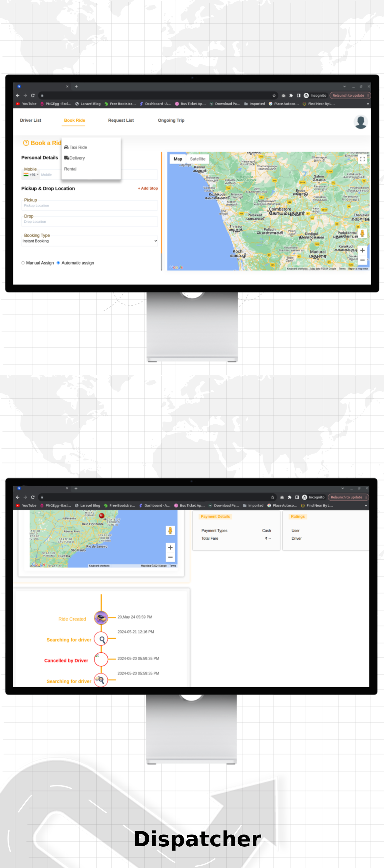Open the Request List tab
The height and width of the screenshot is (868, 384).
pyautogui.click(x=121, y=120)
